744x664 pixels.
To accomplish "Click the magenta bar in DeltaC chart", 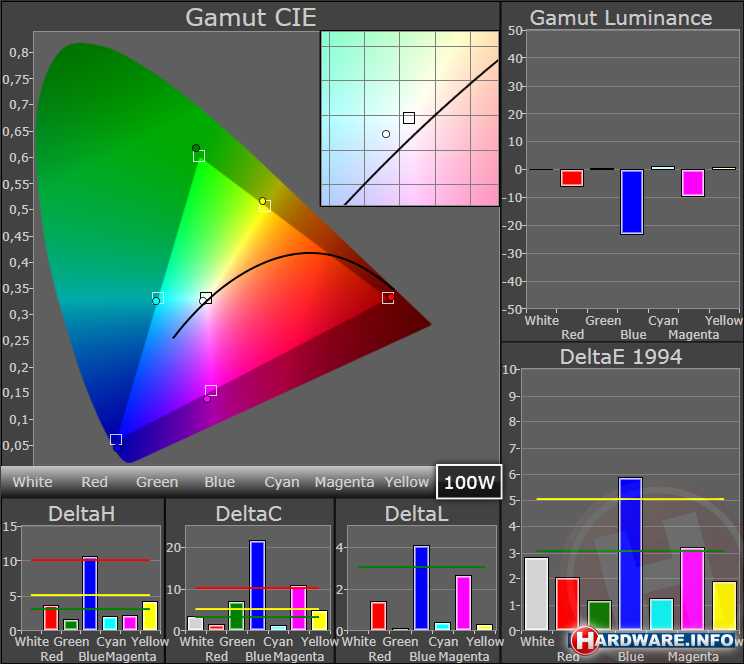I will (x=298, y=608).
